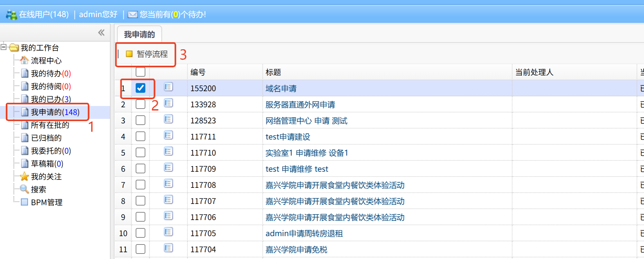Click the online users icon in header

(11, 14)
